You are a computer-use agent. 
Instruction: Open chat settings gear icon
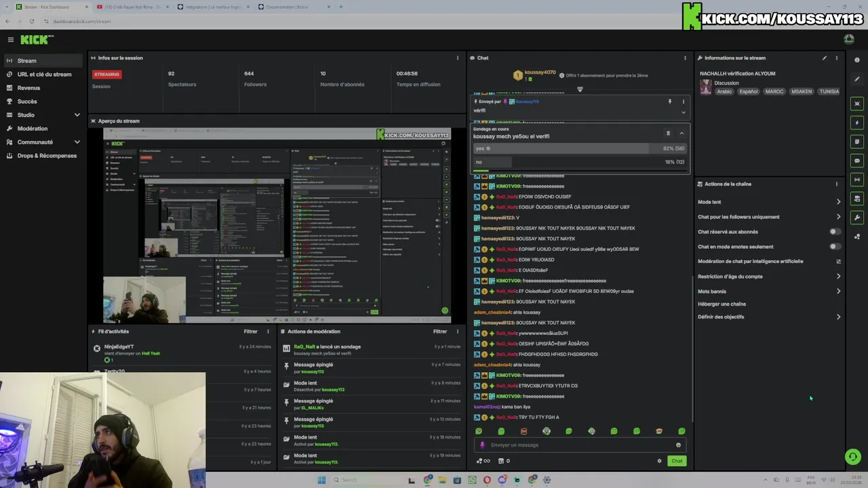(x=659, y=461)
